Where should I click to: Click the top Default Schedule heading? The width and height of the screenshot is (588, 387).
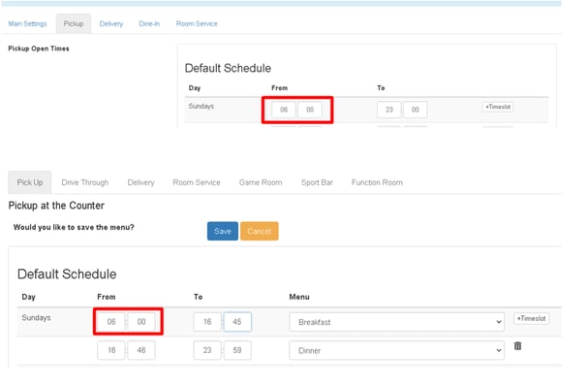pyautogui.click(x=228, y=68)
